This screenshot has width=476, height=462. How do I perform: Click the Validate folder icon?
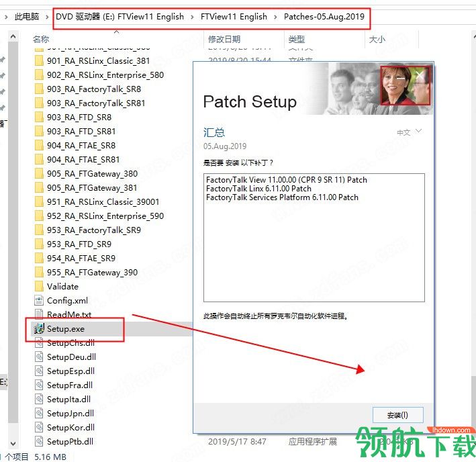[39, 286]
